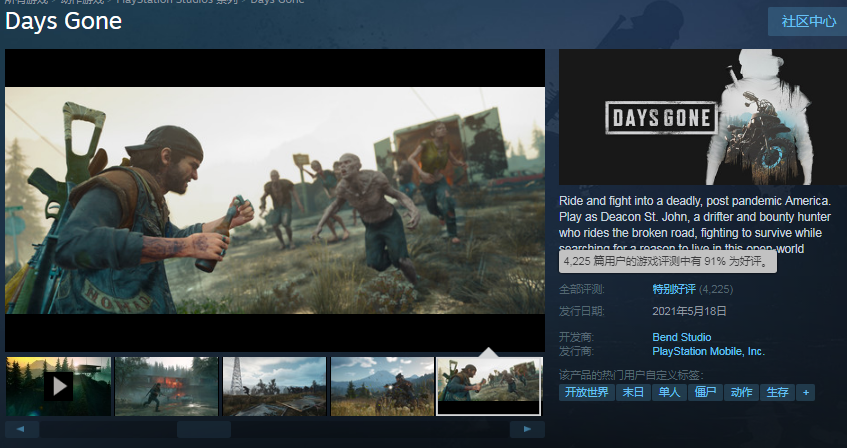Select the 单人 tag

click(668, 392)
